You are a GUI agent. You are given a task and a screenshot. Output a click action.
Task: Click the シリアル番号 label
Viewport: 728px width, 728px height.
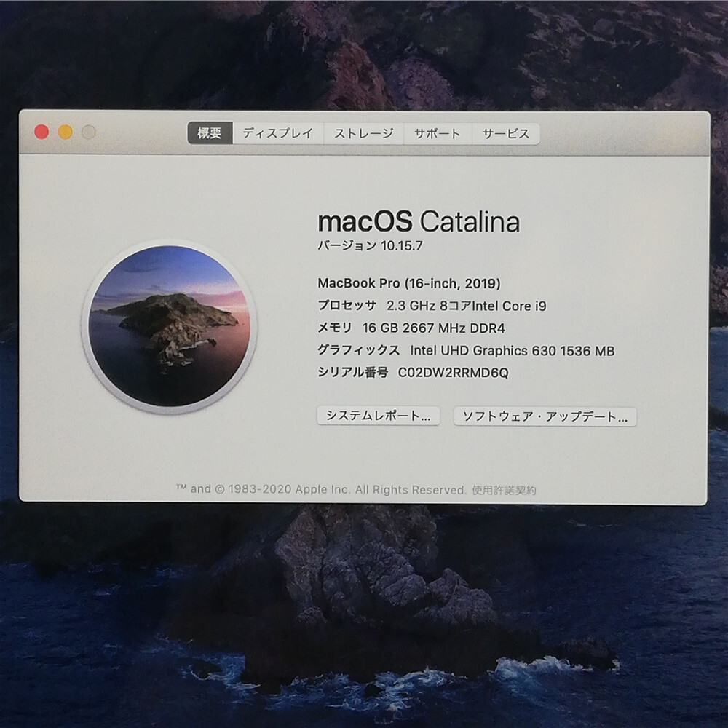pyautogui.click(x=353, y=372)
